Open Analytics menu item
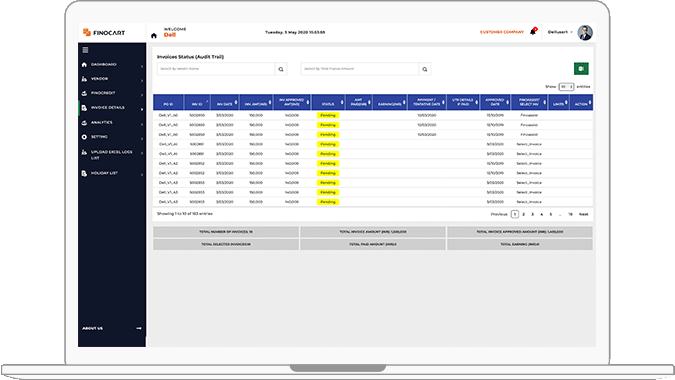 [x=102, y=123]
